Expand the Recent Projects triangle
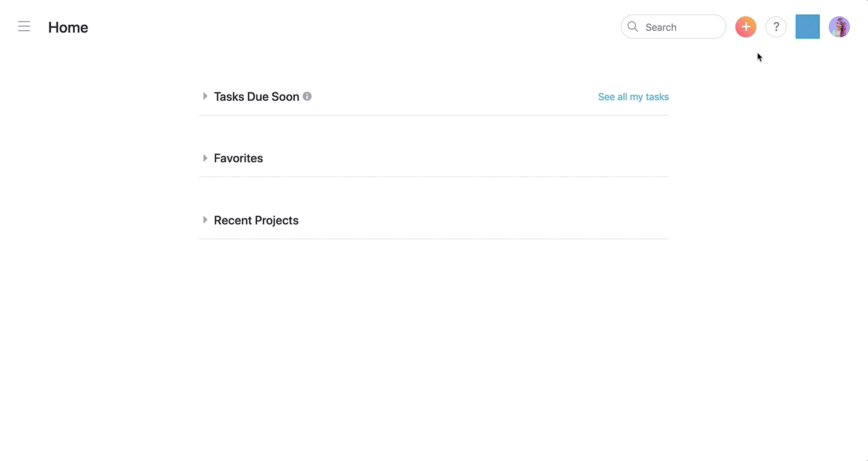The image size is (868, 461). click(x=205, y=220)
